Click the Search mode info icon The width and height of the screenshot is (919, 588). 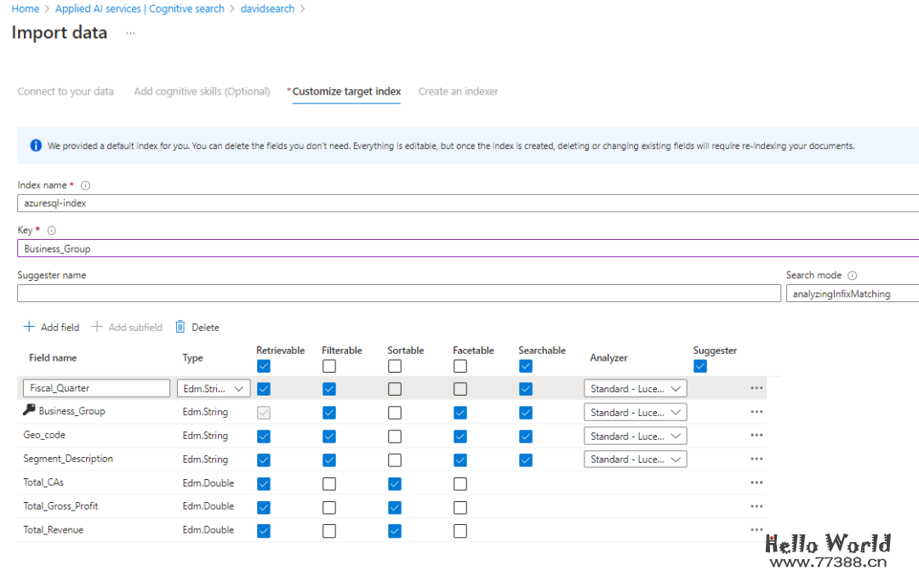tap(852, 276)
